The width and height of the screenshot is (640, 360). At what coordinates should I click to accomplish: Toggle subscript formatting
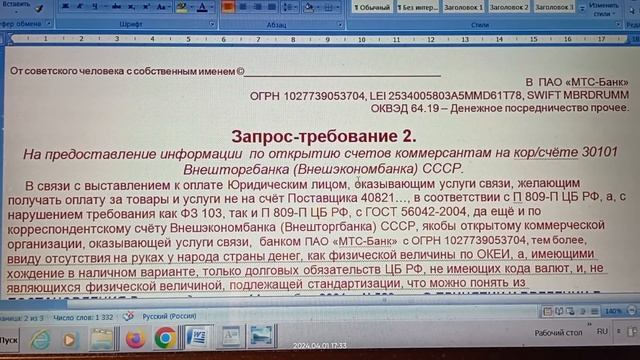click(131, 7)
